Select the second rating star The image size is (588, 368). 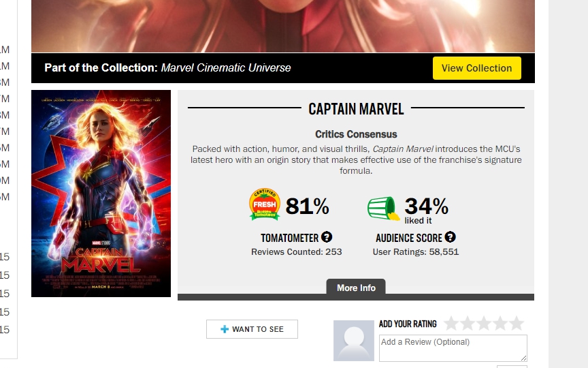468,323
